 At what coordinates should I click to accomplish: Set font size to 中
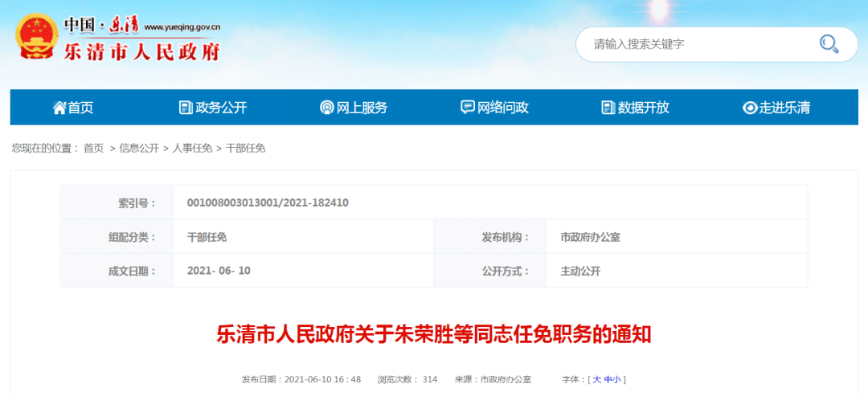(x=608, y=379)
